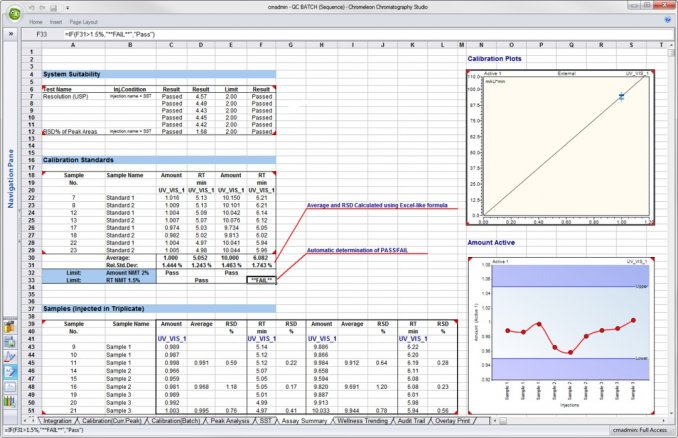Select the **FAIL** cell F33
This screenshot has height=438, width=678.
(263, 281)
